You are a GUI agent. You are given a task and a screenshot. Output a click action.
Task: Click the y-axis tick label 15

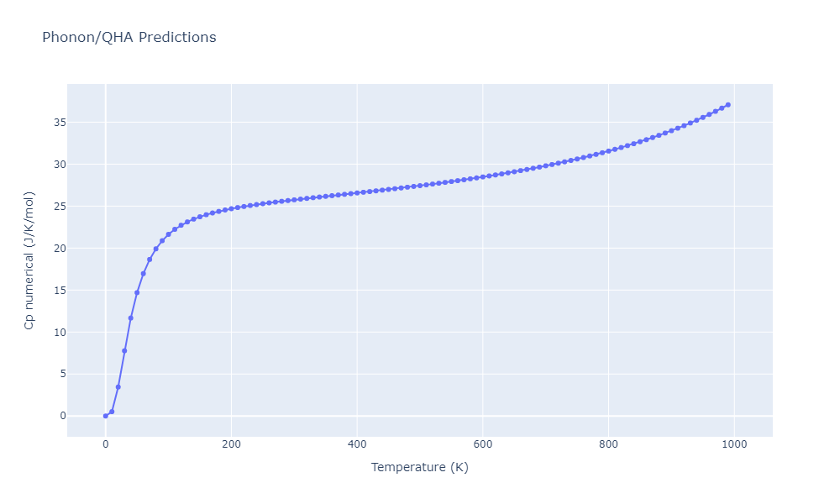[x=60, y=291]
